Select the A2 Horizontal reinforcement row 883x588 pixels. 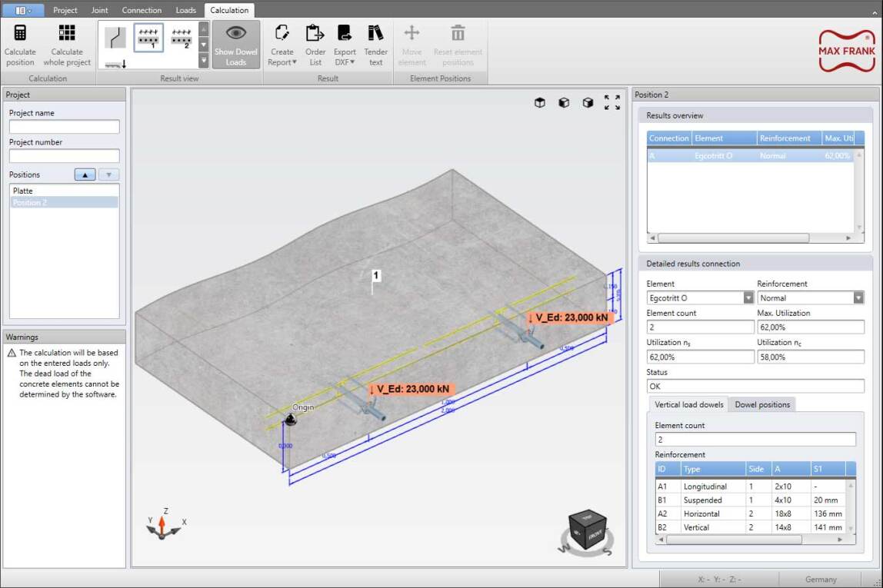click(751, 513)
